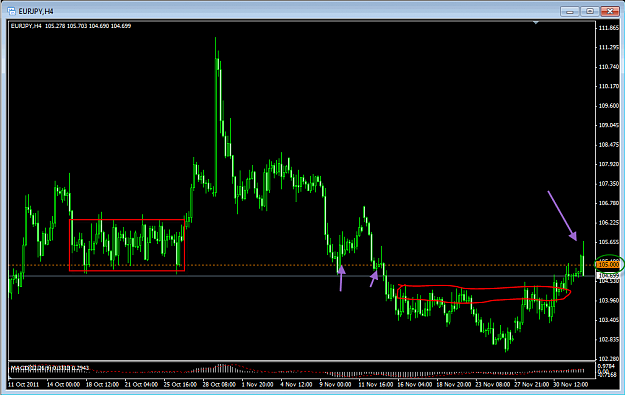This screenshot has width=625, height=395.
Task: Click the current price tag 104.699
Action: (x=608, y=276)
